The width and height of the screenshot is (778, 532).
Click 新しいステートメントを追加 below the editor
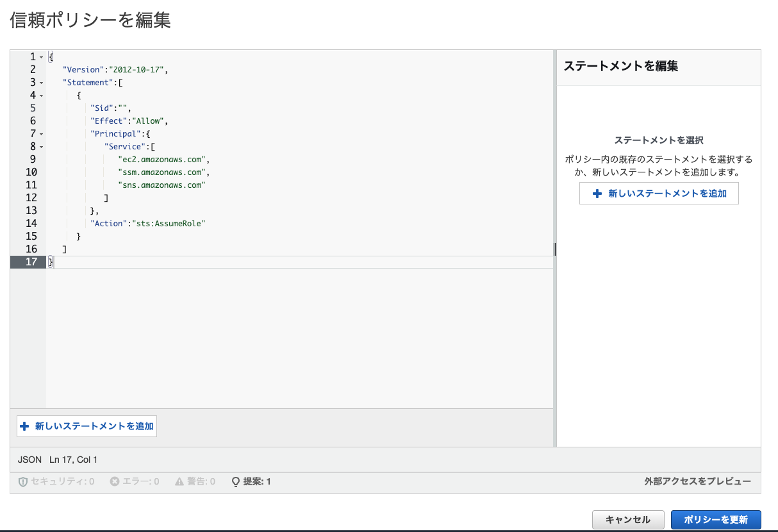87,426
